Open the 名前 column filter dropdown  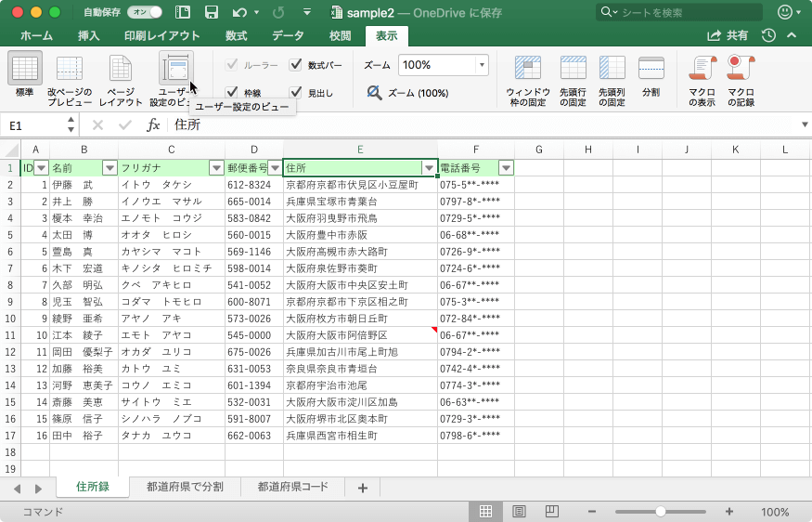pyautogui.click(x=110, y=168)
